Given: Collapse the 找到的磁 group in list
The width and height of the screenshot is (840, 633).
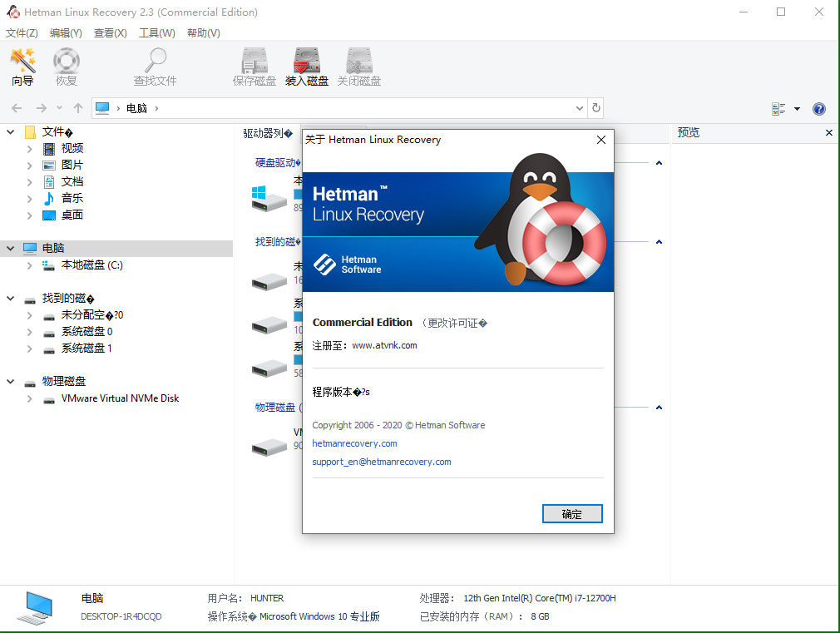Looking at the screenshot, I should 659,242.
